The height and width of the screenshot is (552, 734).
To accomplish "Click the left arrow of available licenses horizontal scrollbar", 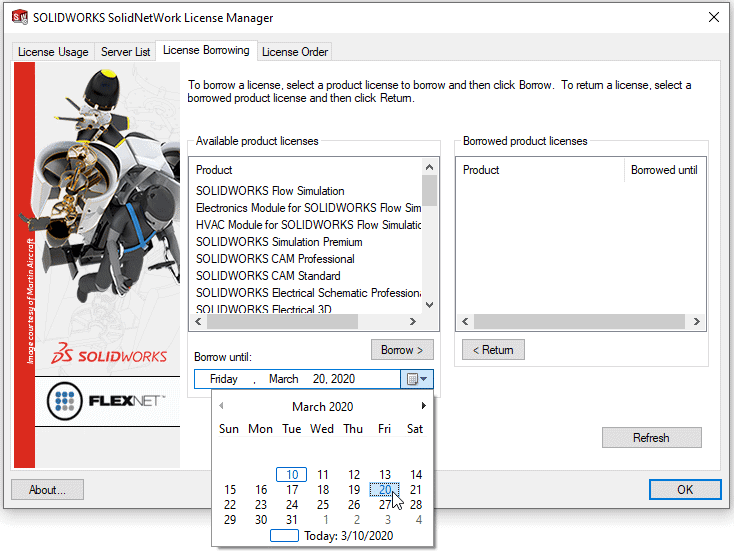I will pos(198,322).
